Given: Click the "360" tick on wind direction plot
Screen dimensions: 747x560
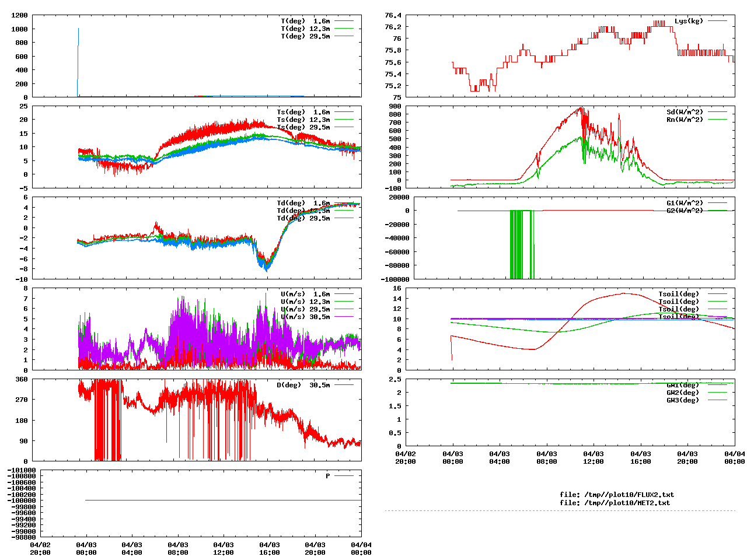Looking at the screenshot, I should coord(22,379).
